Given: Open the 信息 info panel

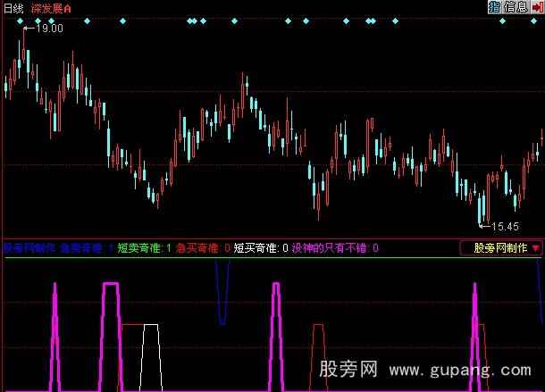Looking at the screenshot, I should tap(516, 6).
